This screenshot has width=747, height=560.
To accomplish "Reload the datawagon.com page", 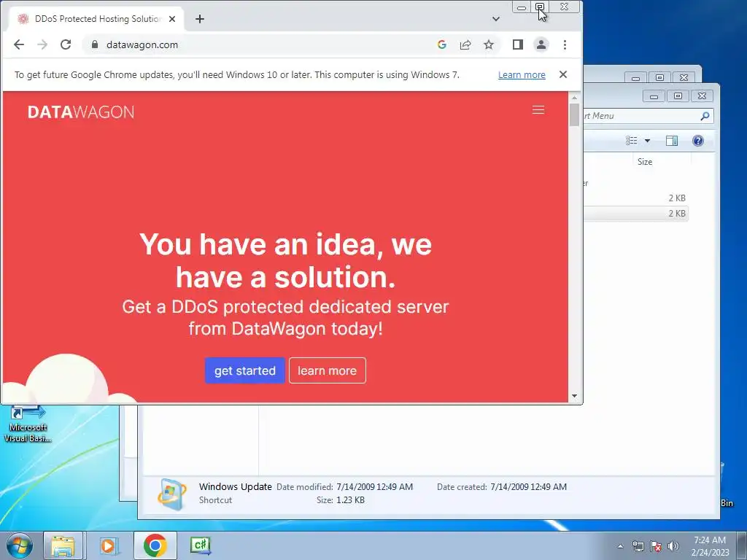I will pos(66,44).
